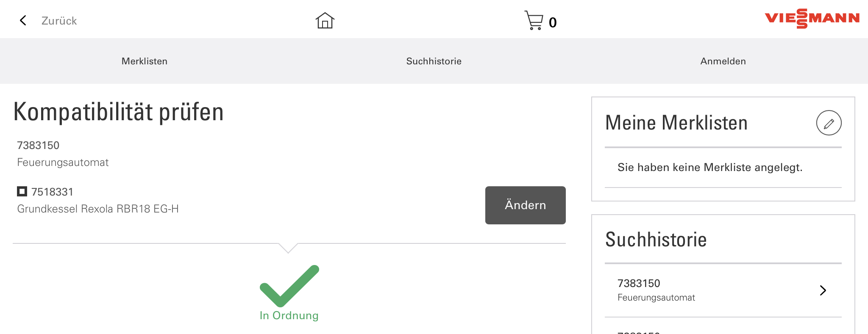This screenshot has height=334, width=868.
Task: Open the 7383150 history entry chevron
Action: coord(823,290)
